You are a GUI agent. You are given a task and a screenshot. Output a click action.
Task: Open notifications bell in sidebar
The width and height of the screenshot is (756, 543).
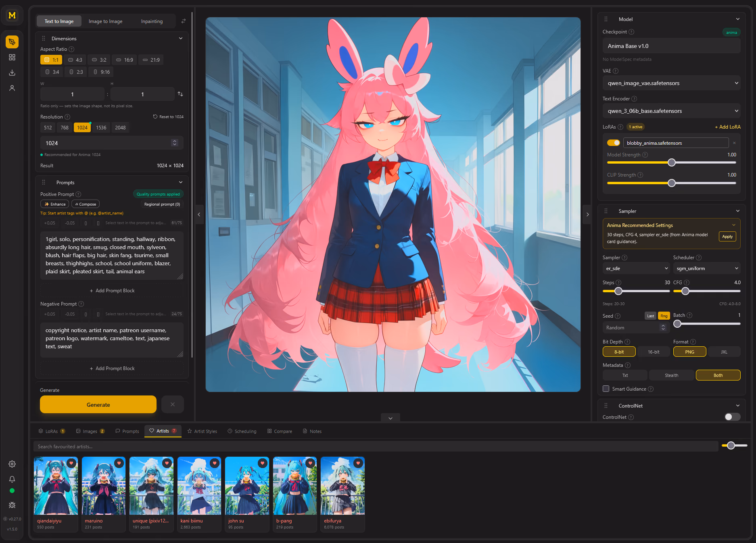coord(12,479)
